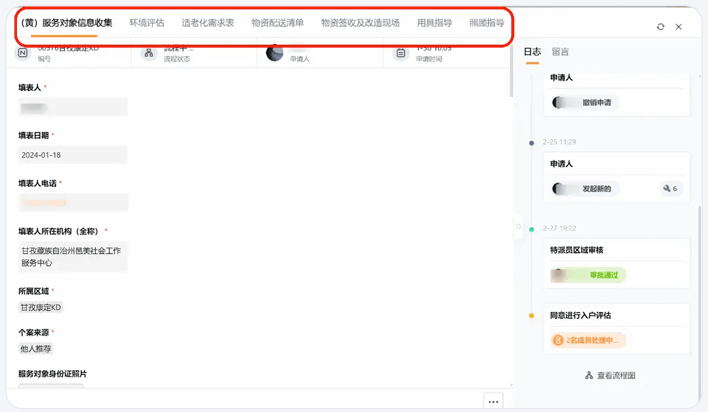Click the flowchart icon beside 查看流程图

589,376
